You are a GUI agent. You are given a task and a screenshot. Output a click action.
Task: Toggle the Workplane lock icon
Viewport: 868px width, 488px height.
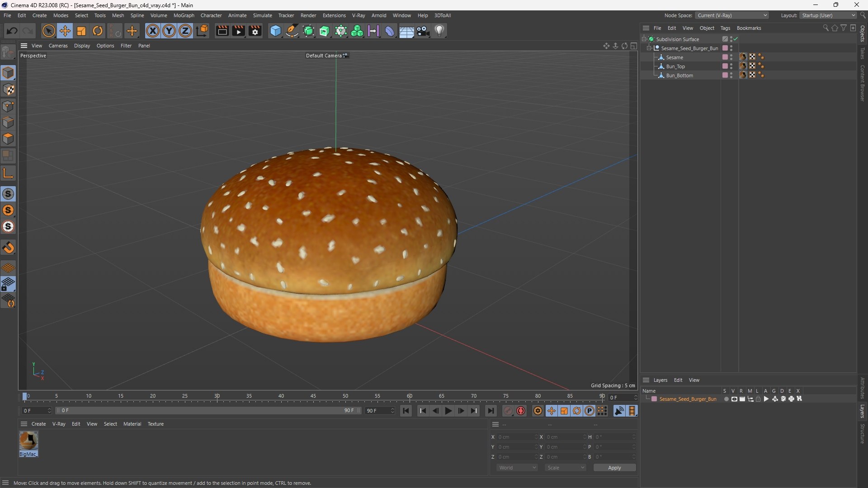(8, 284)
